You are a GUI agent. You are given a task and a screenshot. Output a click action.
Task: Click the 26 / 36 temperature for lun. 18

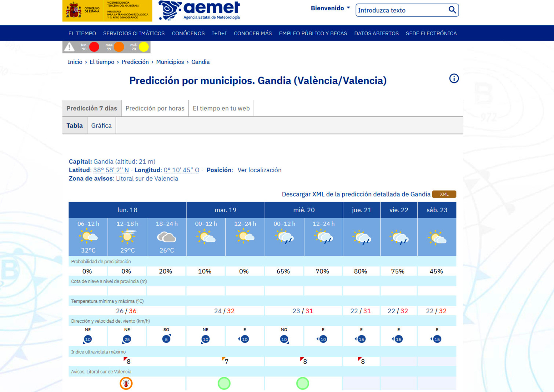[x=126, y=311]
